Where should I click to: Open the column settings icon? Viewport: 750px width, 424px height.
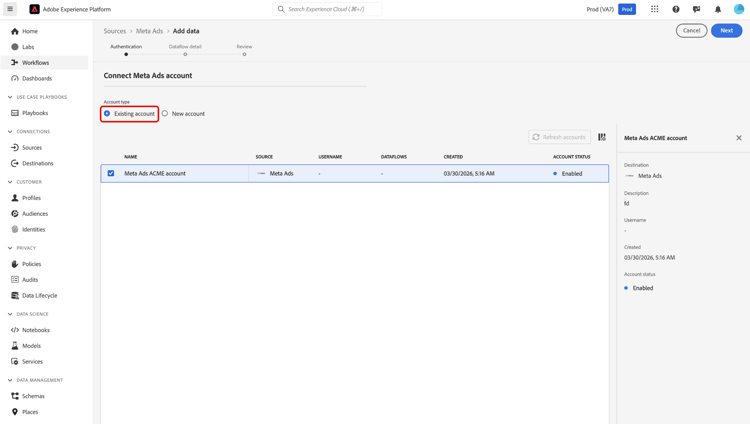tap(602, 137)
